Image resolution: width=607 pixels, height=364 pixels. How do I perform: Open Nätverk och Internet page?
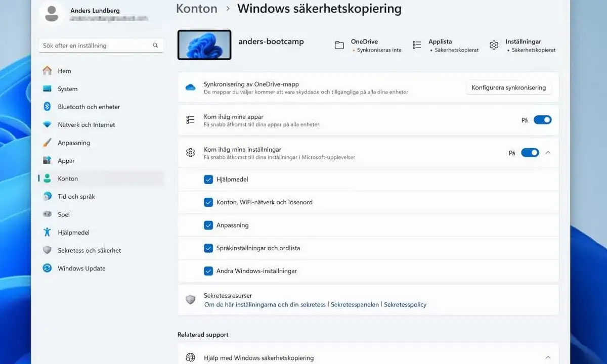[101, 124]
